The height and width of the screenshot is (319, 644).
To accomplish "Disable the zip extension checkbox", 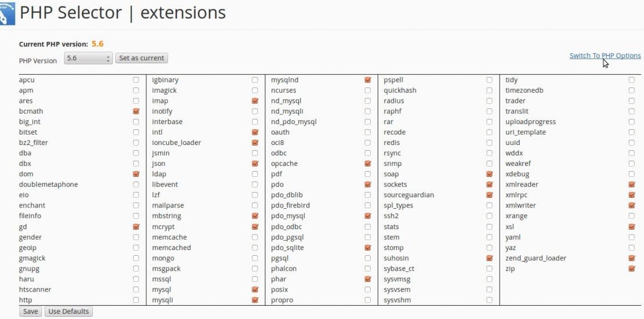I will pos(631,269).
